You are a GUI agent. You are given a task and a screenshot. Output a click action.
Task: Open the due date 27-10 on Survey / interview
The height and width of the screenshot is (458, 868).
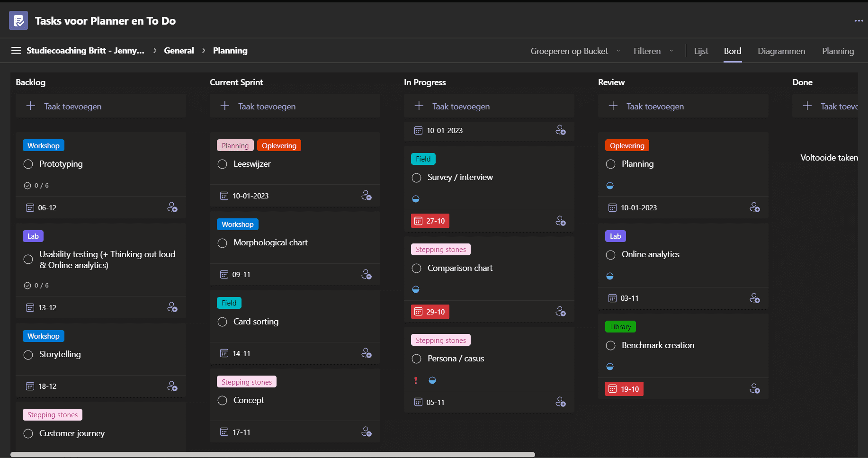(430, 220)
